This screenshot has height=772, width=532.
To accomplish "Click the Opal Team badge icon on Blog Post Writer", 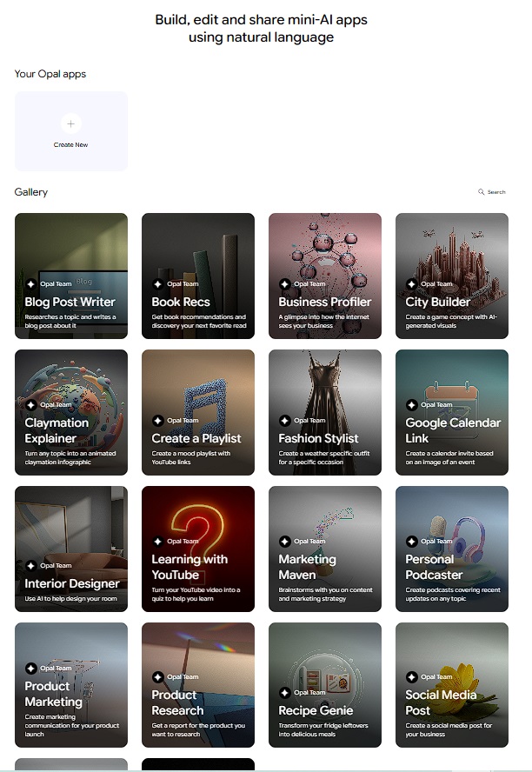I will (30, 284).
